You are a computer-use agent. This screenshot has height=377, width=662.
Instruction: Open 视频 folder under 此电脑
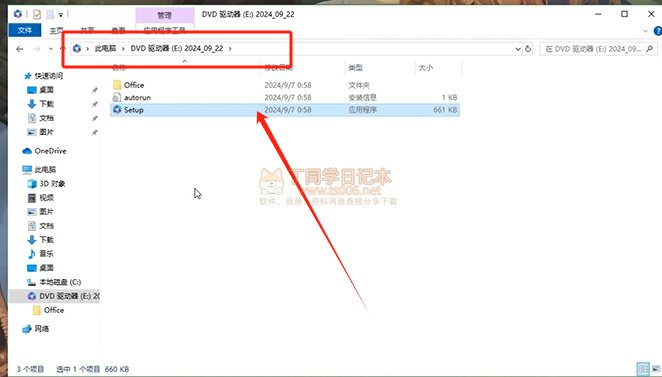(46, 198)
